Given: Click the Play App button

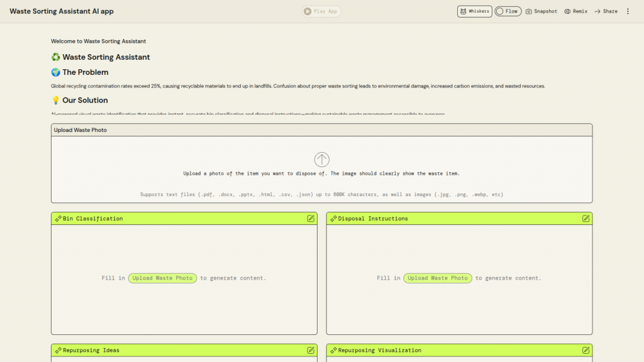Looking at the screenshot, I should point(321,11).
